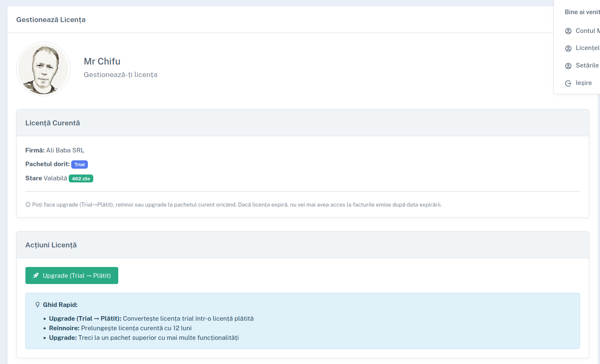Click the Bine ai venit dropdown header
This screenshot has height=364, width=600.
[582, 12]
